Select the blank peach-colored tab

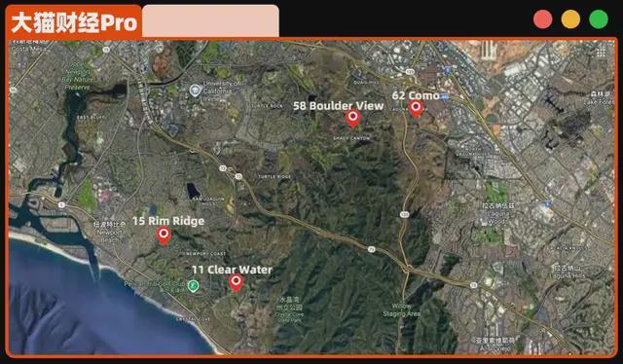pyautogui.click(x=210, y=21)
